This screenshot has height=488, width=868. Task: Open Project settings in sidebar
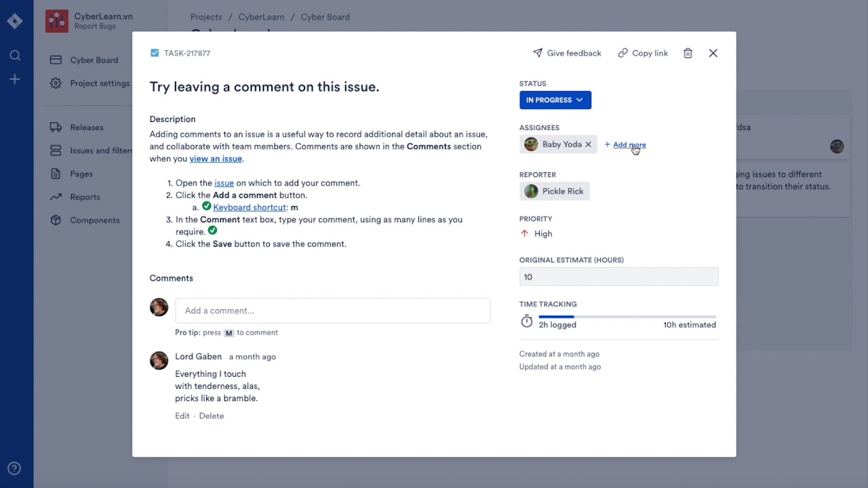coord(99,83)
